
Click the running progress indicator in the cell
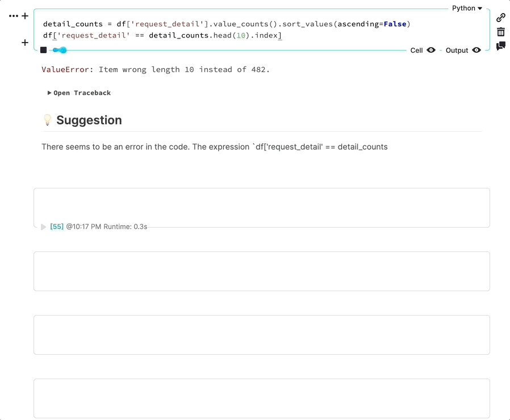(x=60, y=50)
